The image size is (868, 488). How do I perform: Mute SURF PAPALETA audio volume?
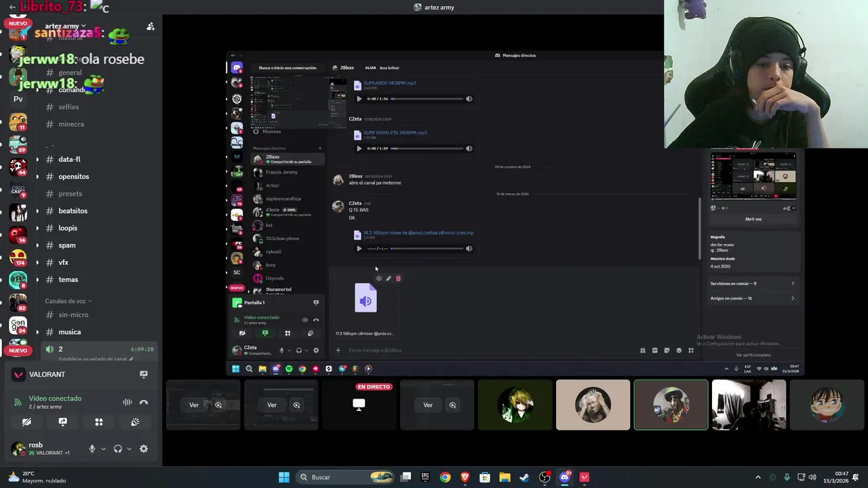tap(469, 148)
